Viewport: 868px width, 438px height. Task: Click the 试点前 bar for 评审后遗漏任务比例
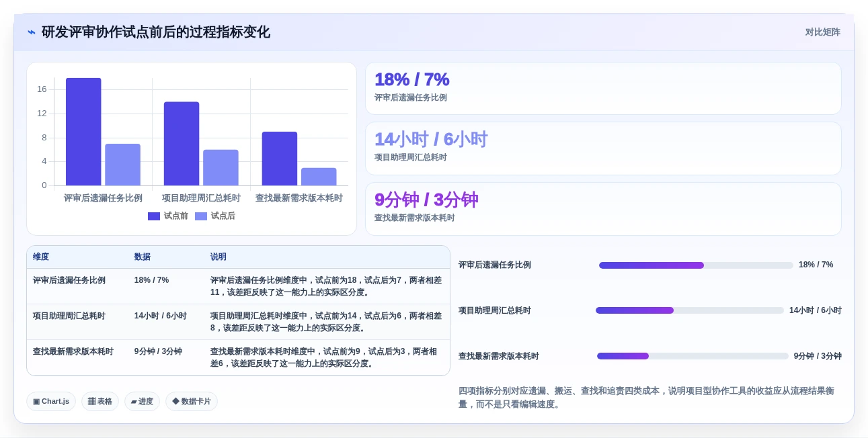point(83,132)
